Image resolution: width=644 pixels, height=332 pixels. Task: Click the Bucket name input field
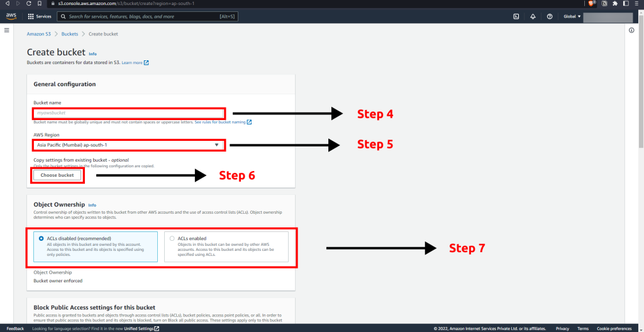[128, 113]
